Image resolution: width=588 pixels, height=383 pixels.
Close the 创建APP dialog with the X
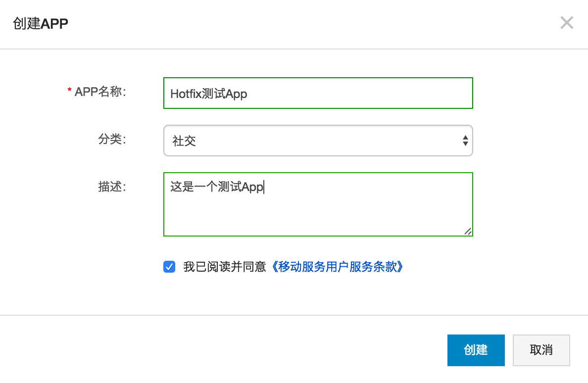(x=566, y=23)
